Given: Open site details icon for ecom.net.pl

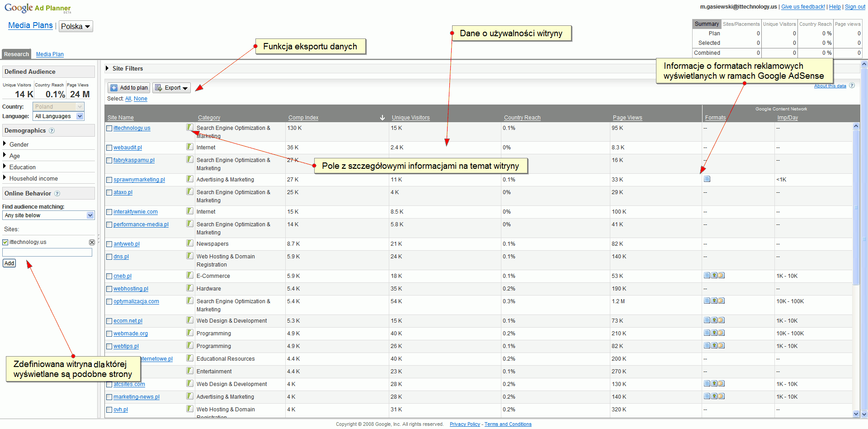Looking at the screenshot, I should (x=190, y=320).
